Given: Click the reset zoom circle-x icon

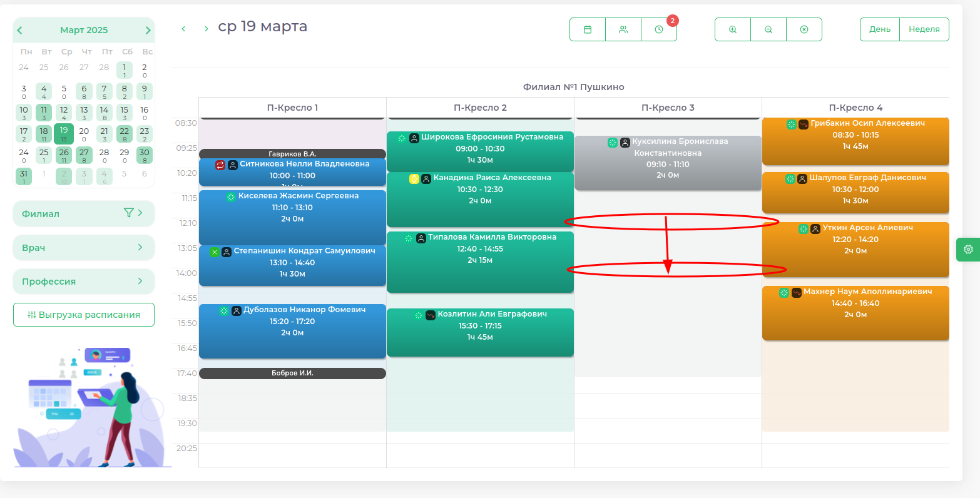Looking at the screenshot, I should point(804,29).
